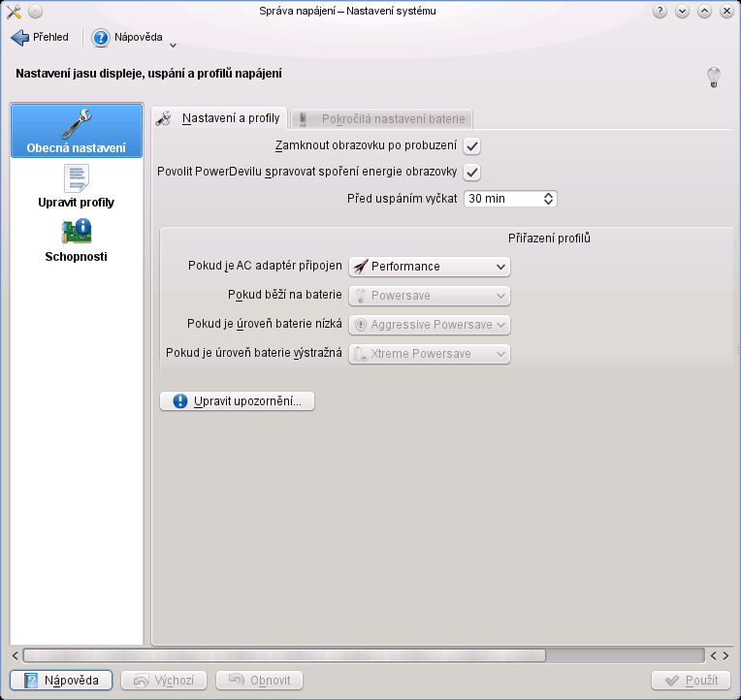Click the Pokud je AC adaptér připojen label
This screenshot has width=741, height=700.
pyautogui.click(x=265, y=266)
